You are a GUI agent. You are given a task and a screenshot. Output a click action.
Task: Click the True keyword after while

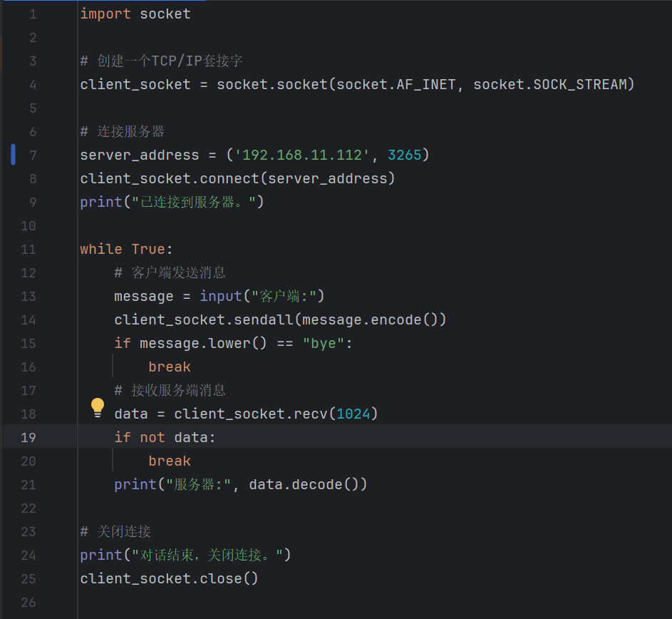(x=148, y=249)
